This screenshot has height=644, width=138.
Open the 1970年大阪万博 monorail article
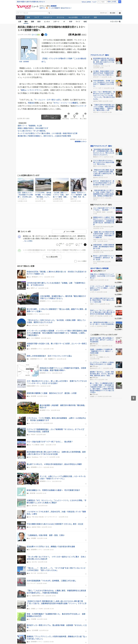[x=56, y=284]
